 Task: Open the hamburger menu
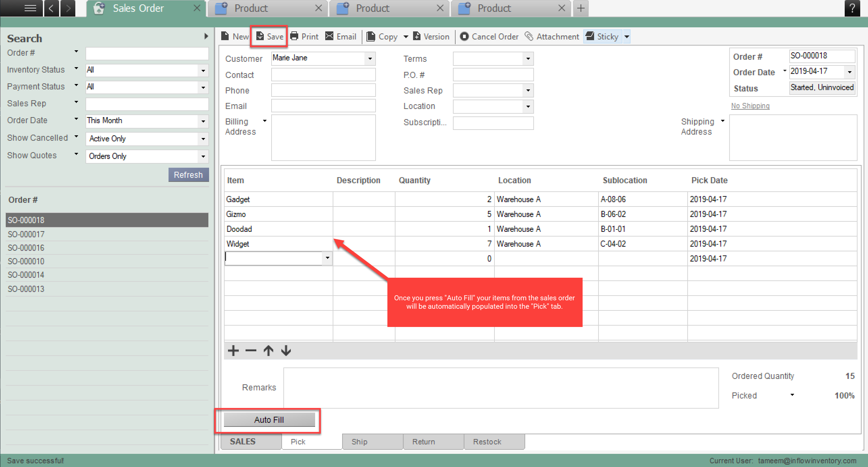[x=30, y=8]
